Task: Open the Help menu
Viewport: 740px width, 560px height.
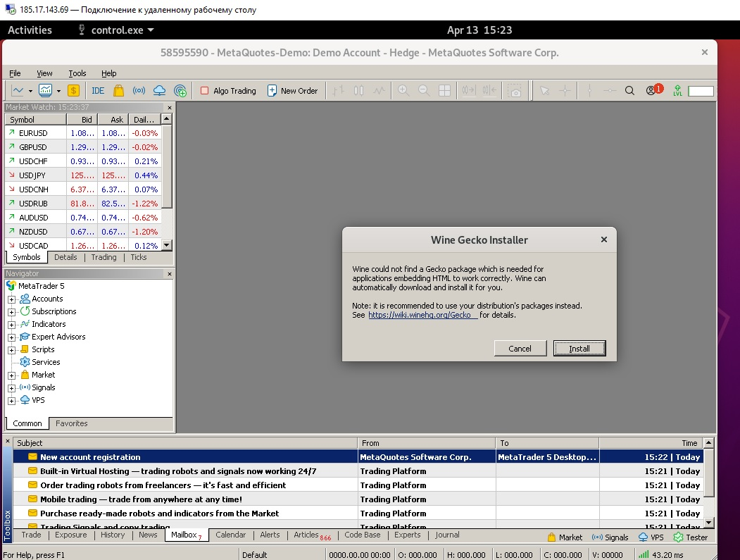Action: (x=108, y=73)
